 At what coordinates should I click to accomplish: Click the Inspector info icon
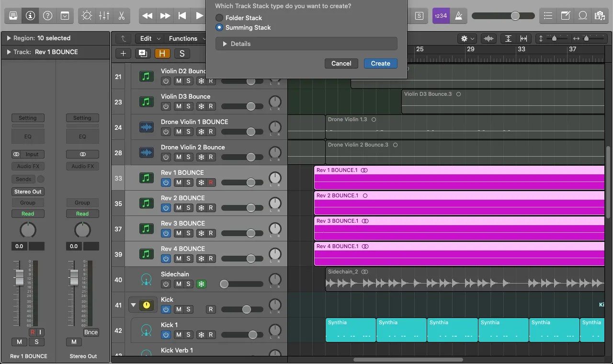coord(30,16)
